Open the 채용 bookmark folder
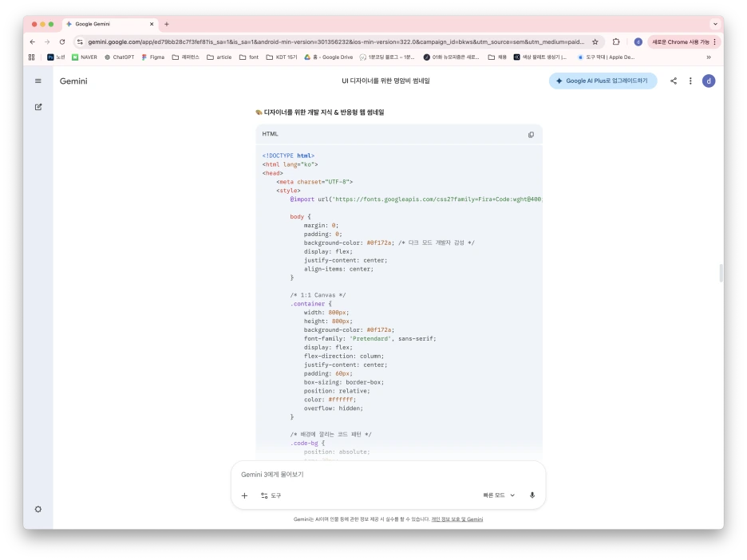747x560 pixels. tap(497, 57)
